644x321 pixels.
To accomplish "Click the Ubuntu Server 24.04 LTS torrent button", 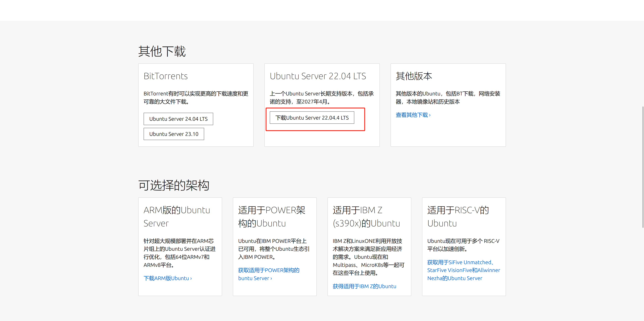I will tap(178, 119).
